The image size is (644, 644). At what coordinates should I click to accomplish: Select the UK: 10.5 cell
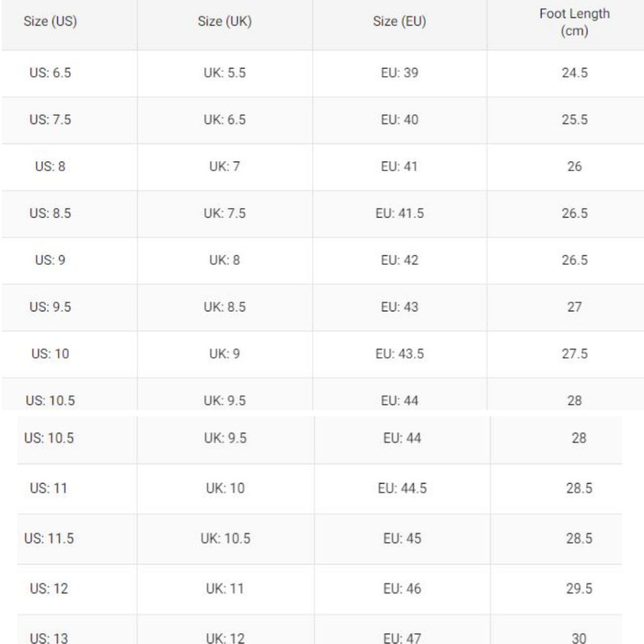click(225, 538)
